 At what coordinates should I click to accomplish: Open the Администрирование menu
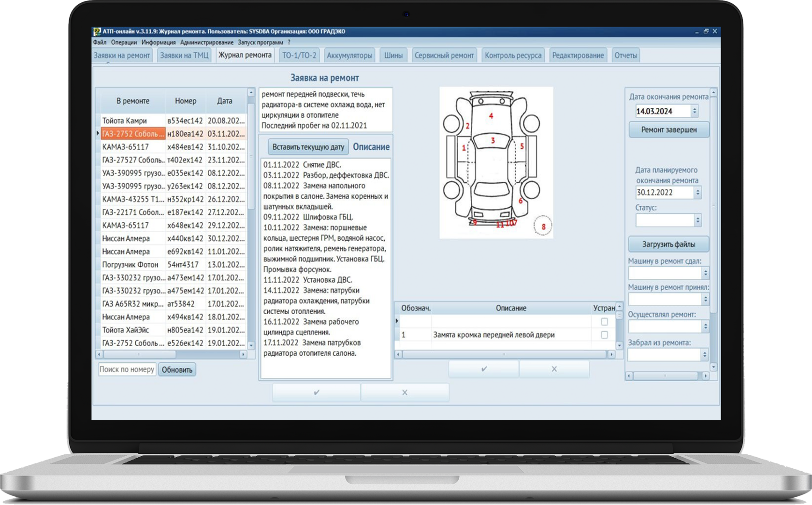point(207,43)
